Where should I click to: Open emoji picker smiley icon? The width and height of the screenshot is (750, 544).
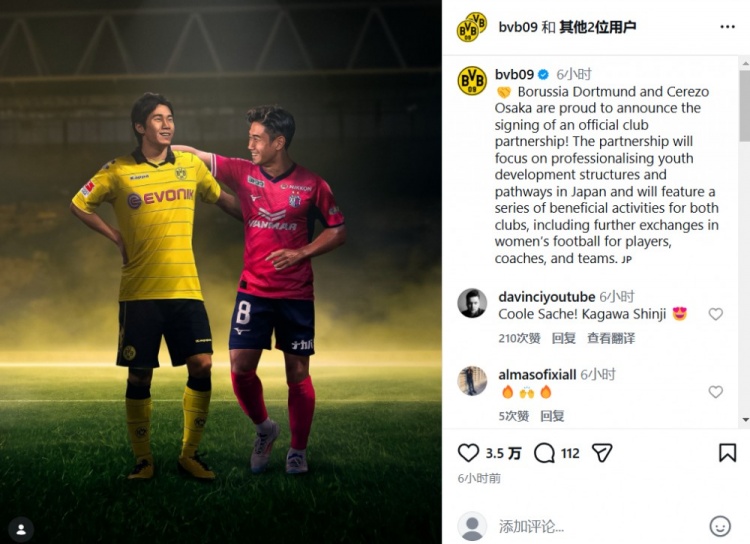[x=720, y=526]
